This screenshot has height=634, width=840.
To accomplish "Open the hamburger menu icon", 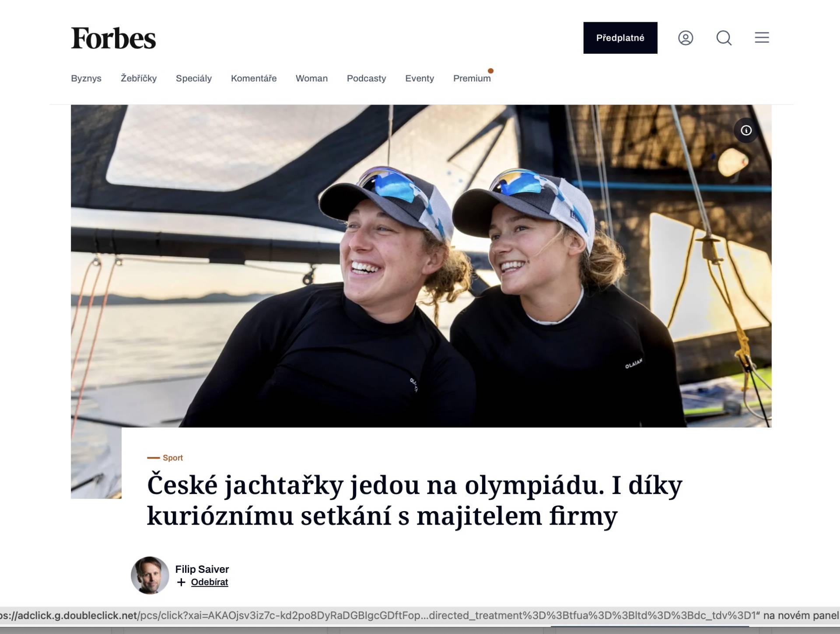I will pos(762,38).
